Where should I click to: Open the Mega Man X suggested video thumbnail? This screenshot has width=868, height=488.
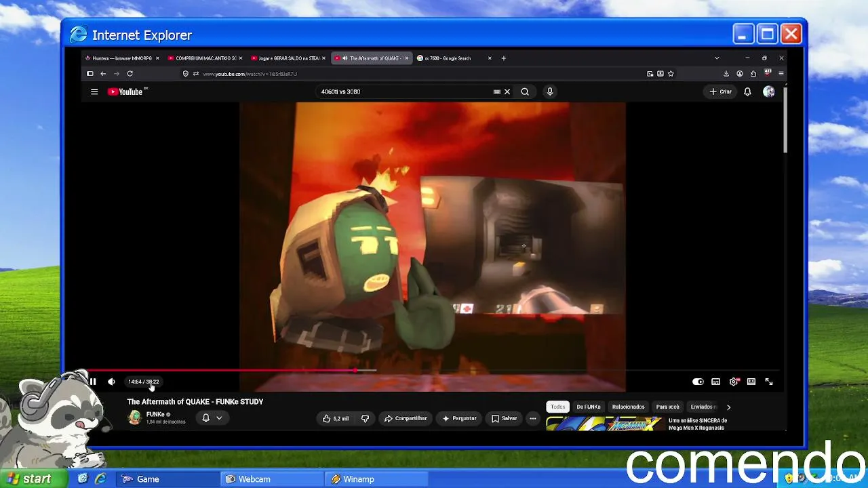(x=604, y=424)
